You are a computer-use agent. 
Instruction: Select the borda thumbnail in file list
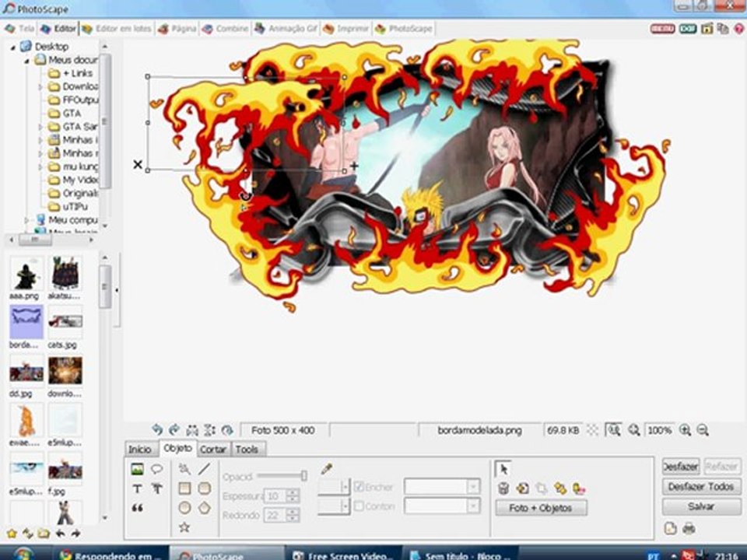click(x=26, y=322)
